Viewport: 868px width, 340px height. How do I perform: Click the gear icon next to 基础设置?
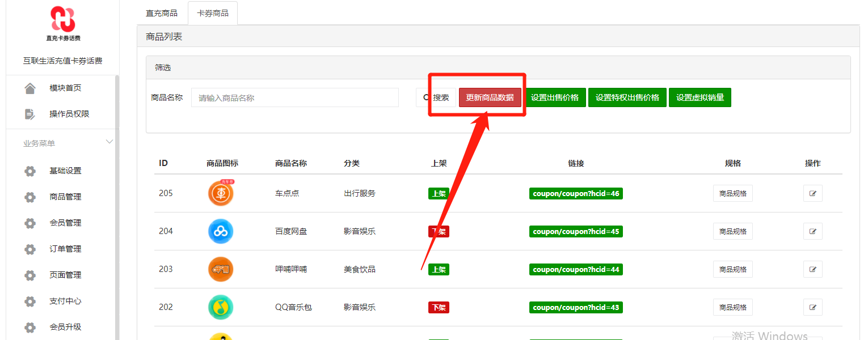click(x=30, y=171)
